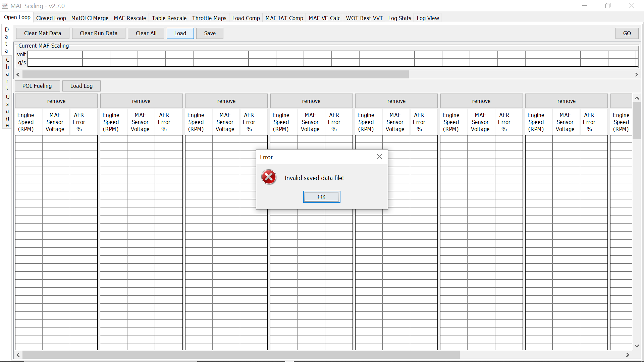Click OK in the Error dialog
This screenshot has height=362, width=644.
coord(321,197)
